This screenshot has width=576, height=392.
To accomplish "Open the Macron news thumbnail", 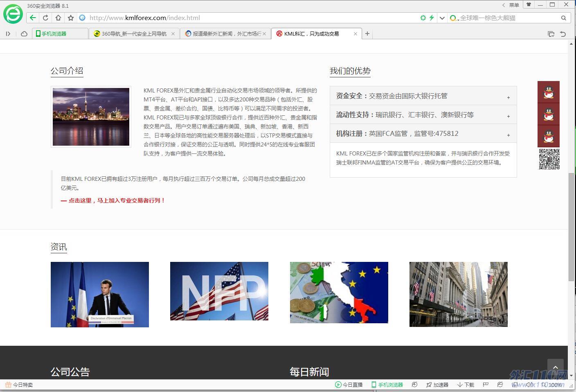I will pos(99,294).
